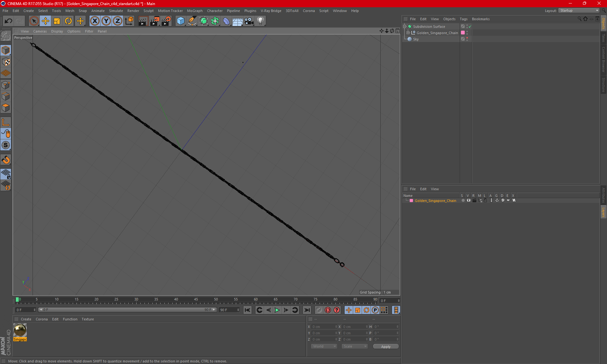Toggle coordinate system World/Object icon
This screenshot has height=364, width=607.
[129, 21]
